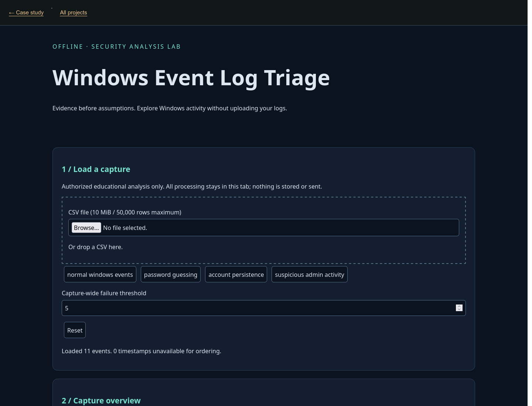Screen dimensions: 532x406
Task: Click the Reset button
Action: click(75, 330)
